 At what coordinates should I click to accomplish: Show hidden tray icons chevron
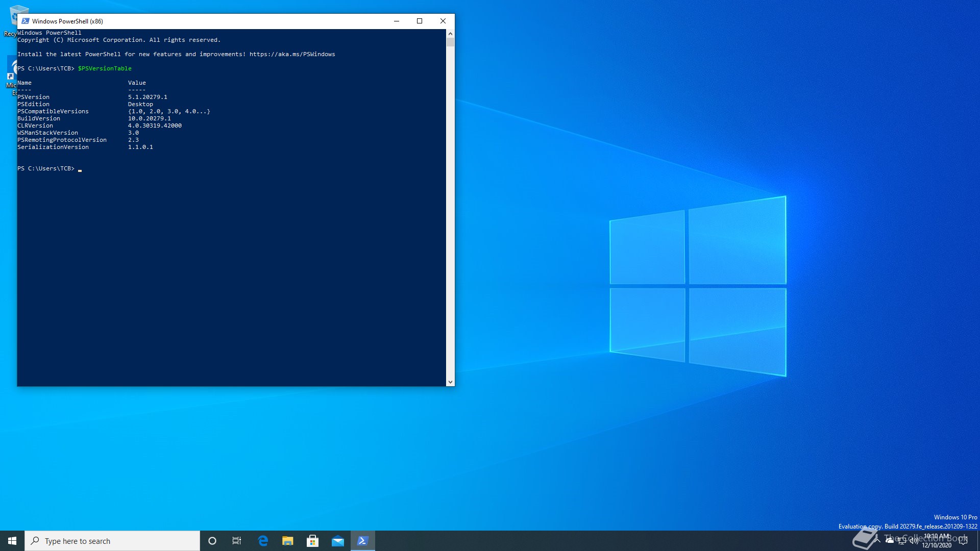click(877, 541)
